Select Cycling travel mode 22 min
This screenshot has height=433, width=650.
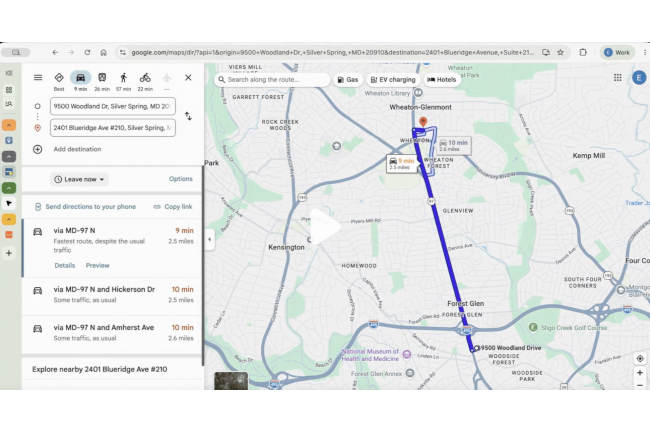pos(145,82)
